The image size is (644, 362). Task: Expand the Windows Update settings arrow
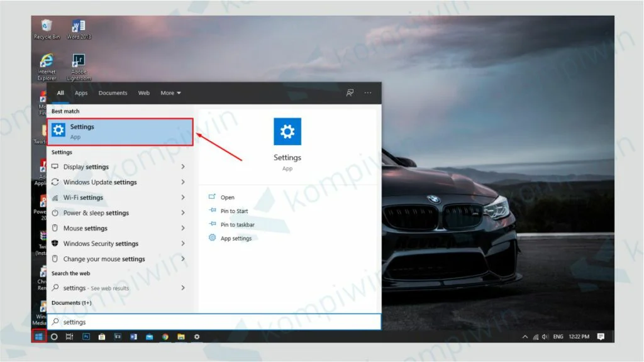[x=183, y=182]
